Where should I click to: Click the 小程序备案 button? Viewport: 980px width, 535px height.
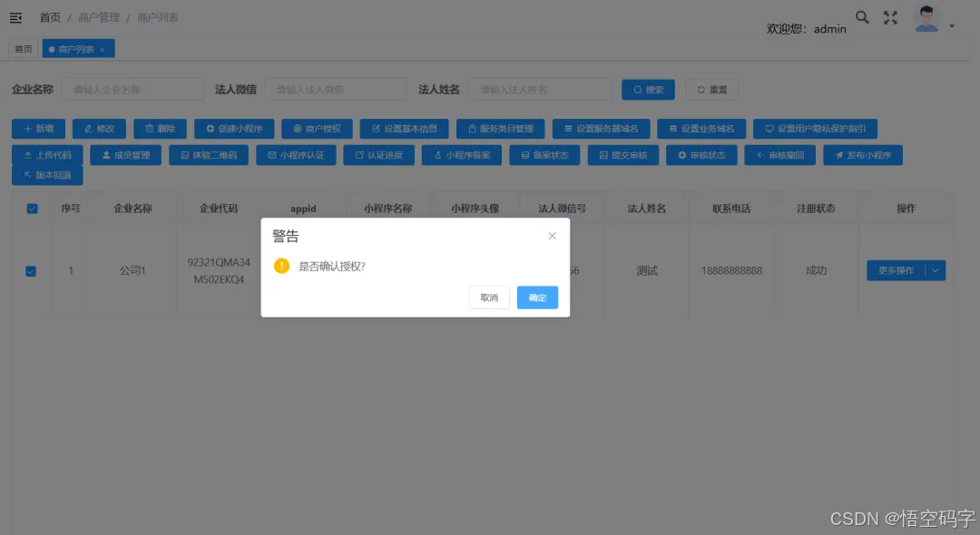(462, 155)
